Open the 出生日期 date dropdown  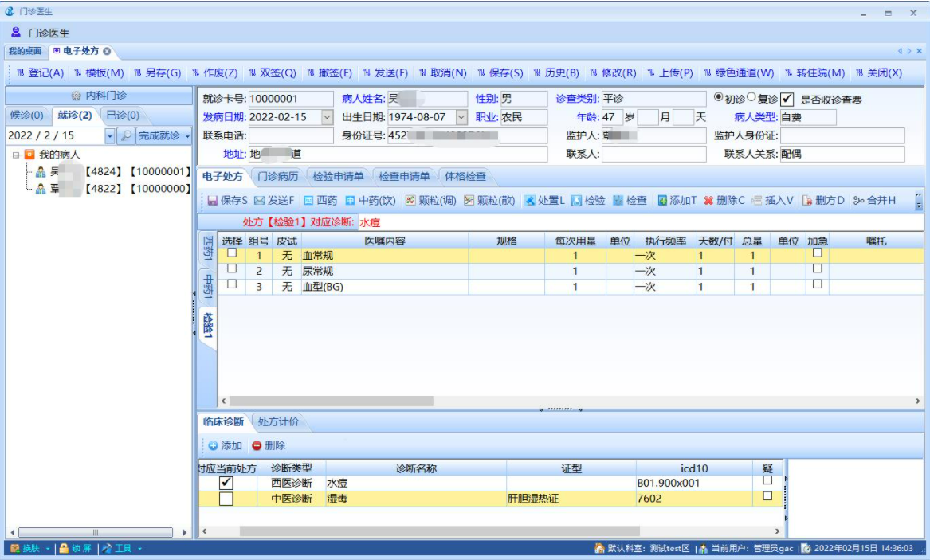click(461, 117)
